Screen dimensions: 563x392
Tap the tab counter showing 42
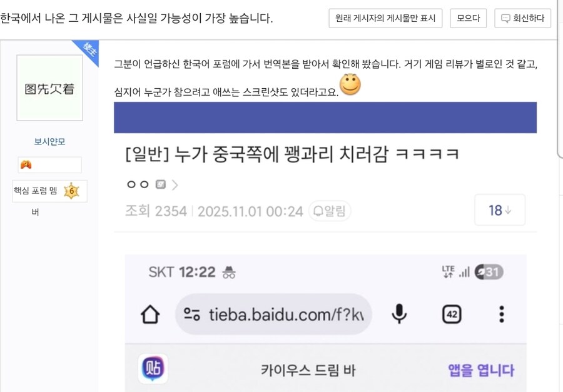tap(452, 314)
